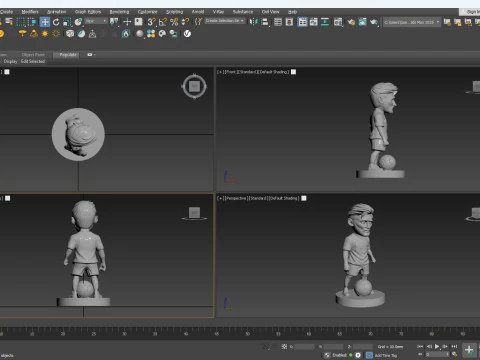Open the Animation menu
The height and width of the screenshot is (360, 480).
(56, 12)
